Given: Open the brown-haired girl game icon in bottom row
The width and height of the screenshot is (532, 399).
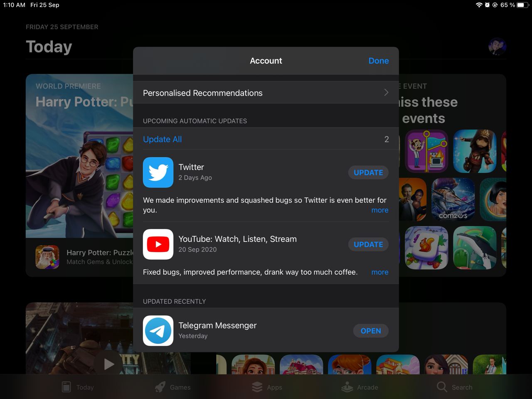Looking at the screenshot, I should pos(253,365).
